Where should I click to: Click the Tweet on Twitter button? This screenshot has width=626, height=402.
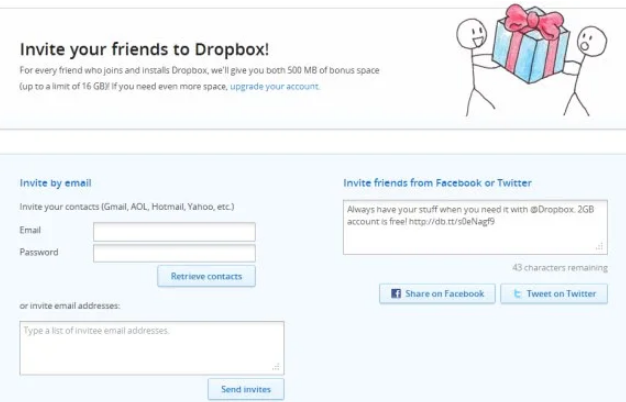tap(554, 294)
